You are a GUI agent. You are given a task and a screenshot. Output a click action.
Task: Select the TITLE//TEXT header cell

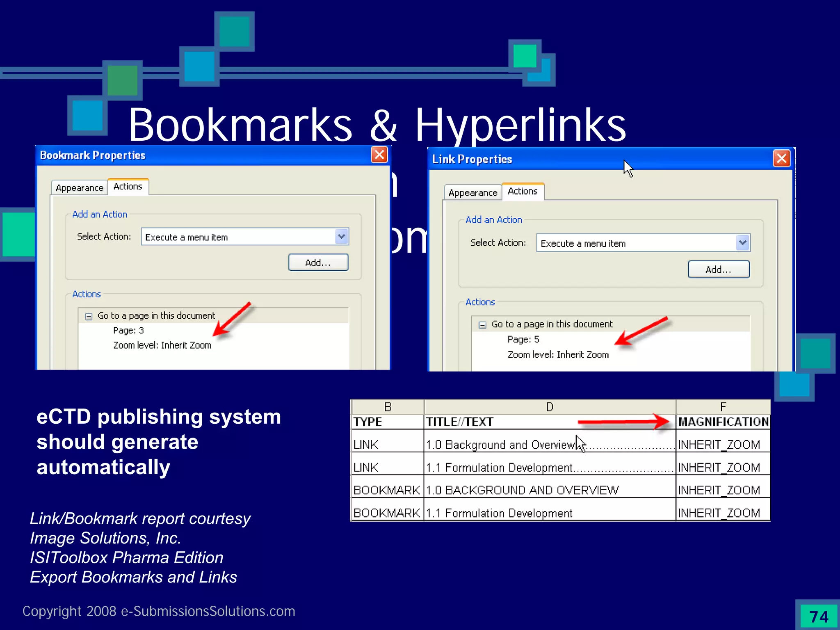click(459, 422)
